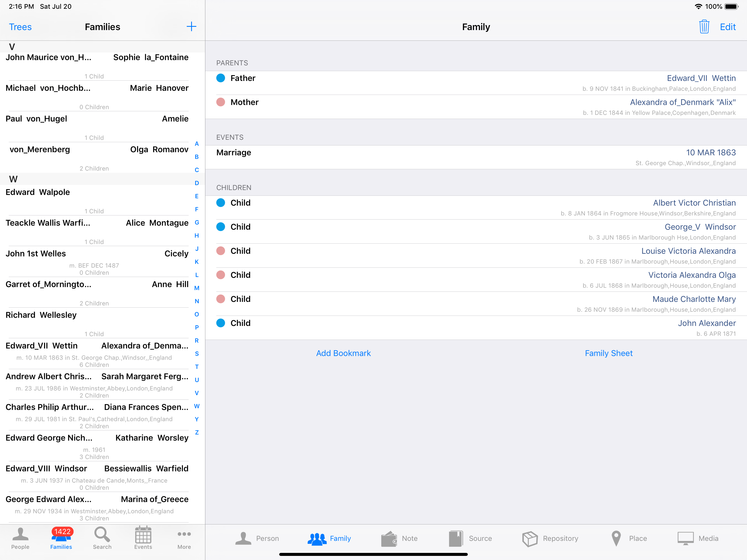Tap the Wi-Fi status icon
747x560 pixels.
[x=698, y=6]
